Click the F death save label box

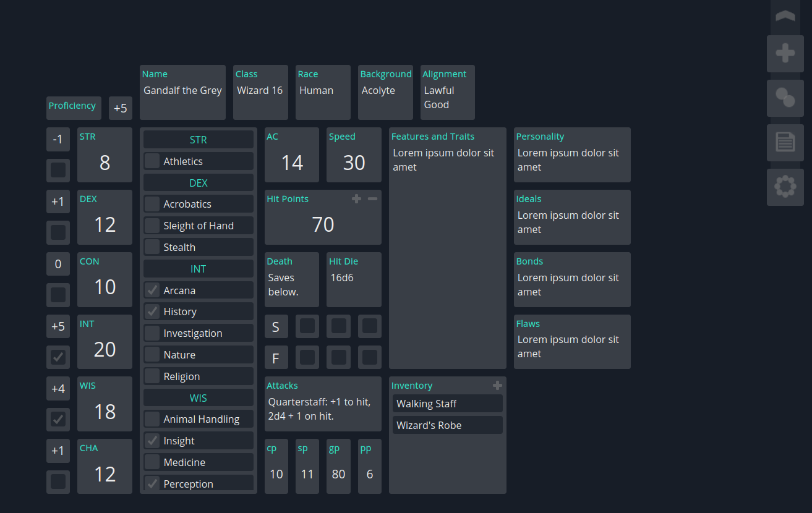pyautogui.click(x=276, y=358)
